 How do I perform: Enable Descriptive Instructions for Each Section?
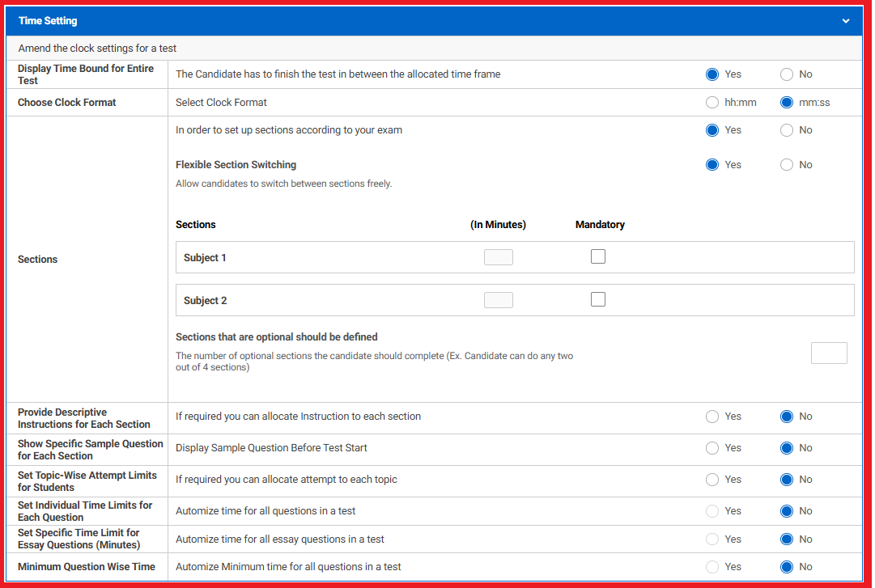pyautogui.click(x=712, y=417)
